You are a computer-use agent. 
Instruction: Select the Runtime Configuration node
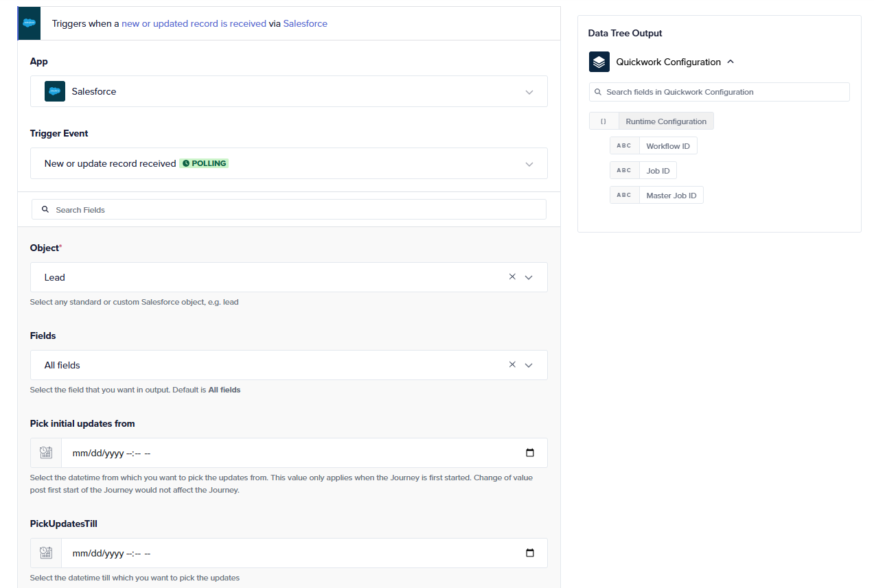[x=652, y=121]
